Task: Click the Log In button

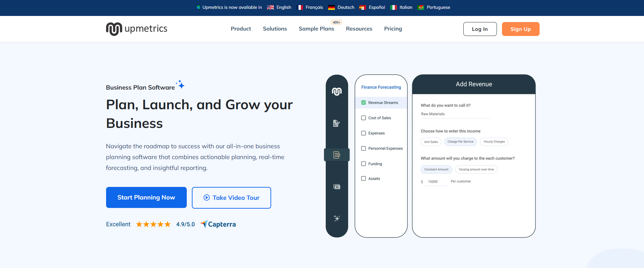Action: [480, 29]
